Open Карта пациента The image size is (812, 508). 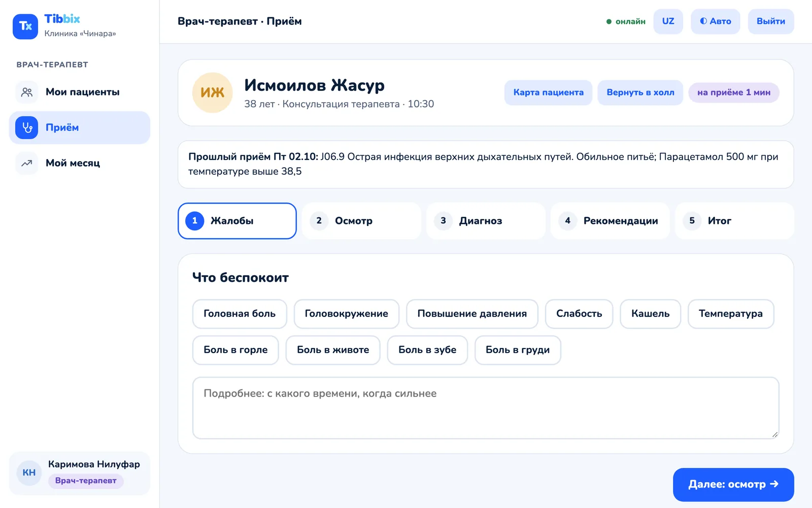coord(548,92)
